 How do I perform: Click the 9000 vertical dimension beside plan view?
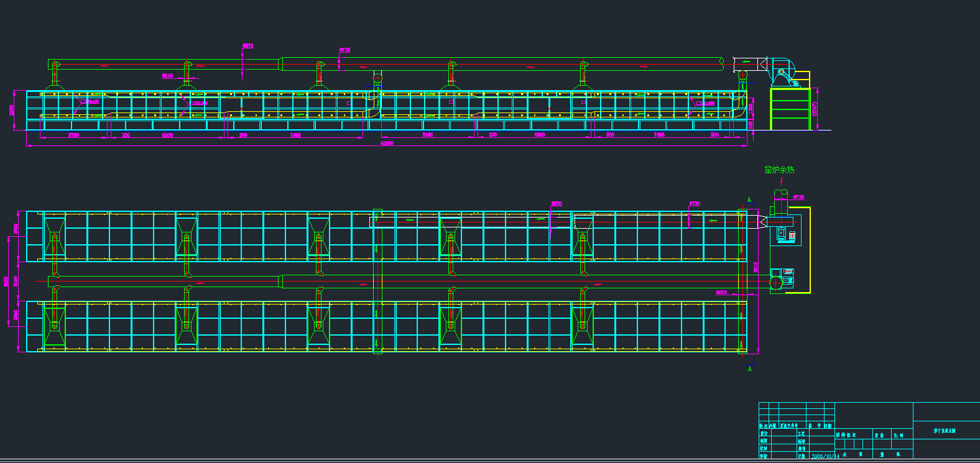coord(7,282)
